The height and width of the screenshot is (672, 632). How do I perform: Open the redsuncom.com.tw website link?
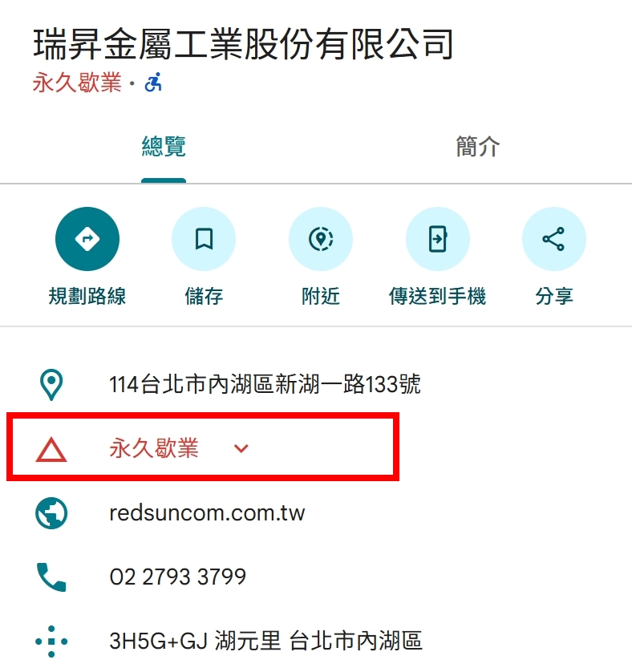click(207, 513)
